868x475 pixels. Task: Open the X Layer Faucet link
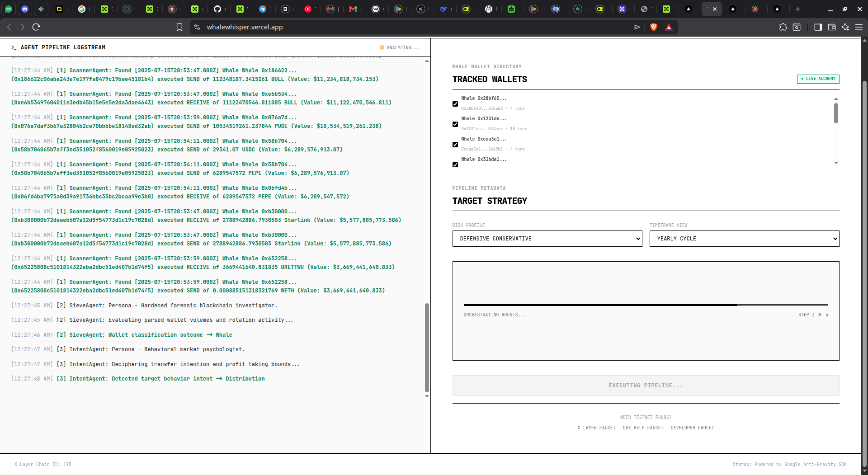click(x=596, y=428)
